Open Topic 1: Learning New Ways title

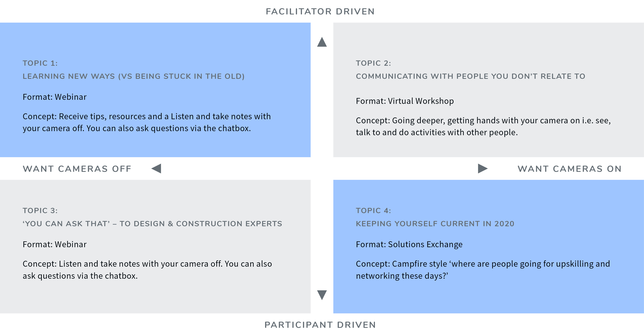(134, 70)
